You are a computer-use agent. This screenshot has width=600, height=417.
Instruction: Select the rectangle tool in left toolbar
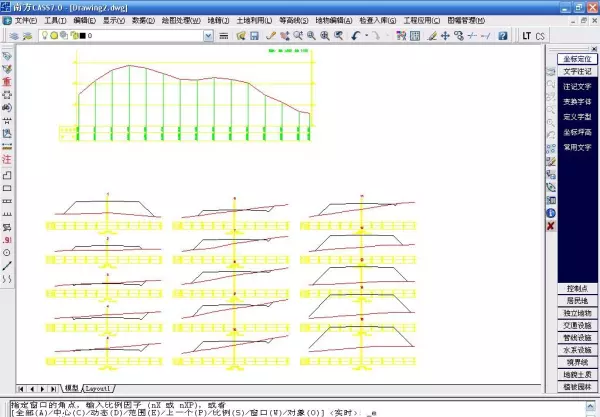pyautogui.click(x=7, y=188)
